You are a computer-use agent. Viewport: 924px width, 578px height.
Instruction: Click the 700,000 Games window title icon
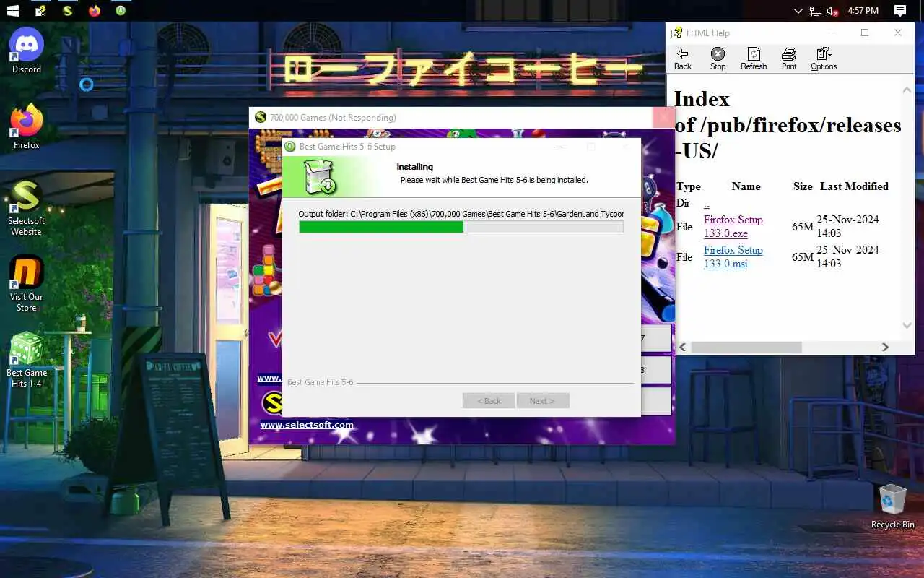tap(261, 118)
